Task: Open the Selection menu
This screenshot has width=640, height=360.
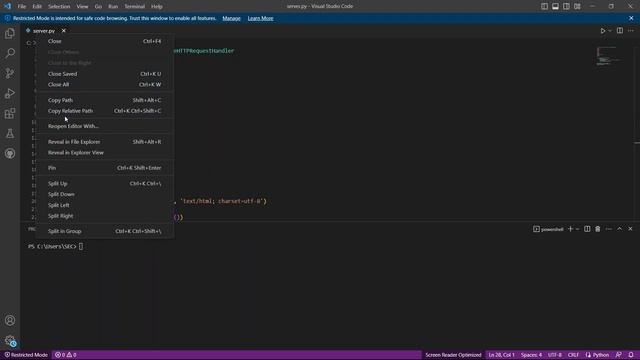Action: pyautogui.click(x=59, y=7)
